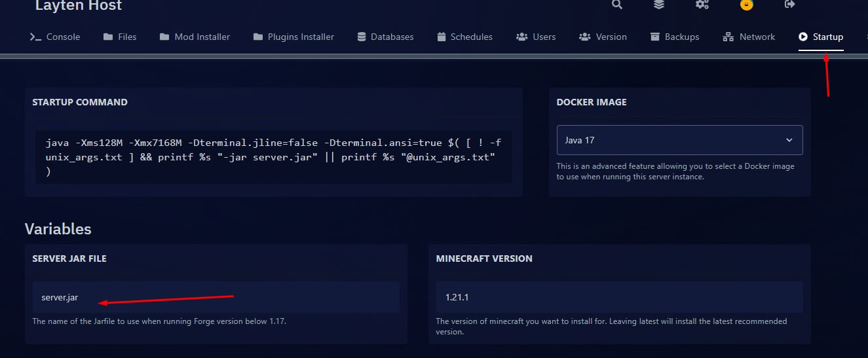Go to the Network tab

click(749, 37)
